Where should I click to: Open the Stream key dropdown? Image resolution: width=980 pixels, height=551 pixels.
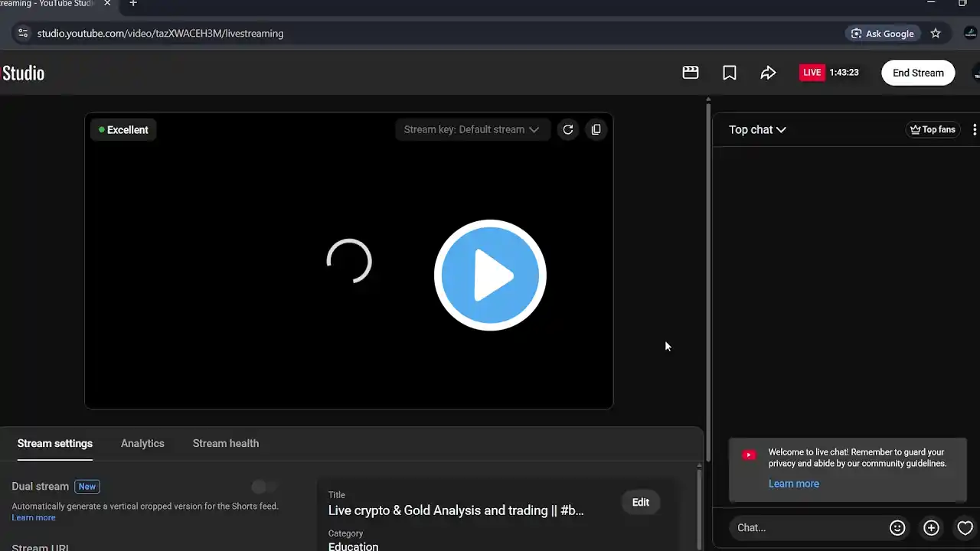pyautogui.click(x=472, y=129)
